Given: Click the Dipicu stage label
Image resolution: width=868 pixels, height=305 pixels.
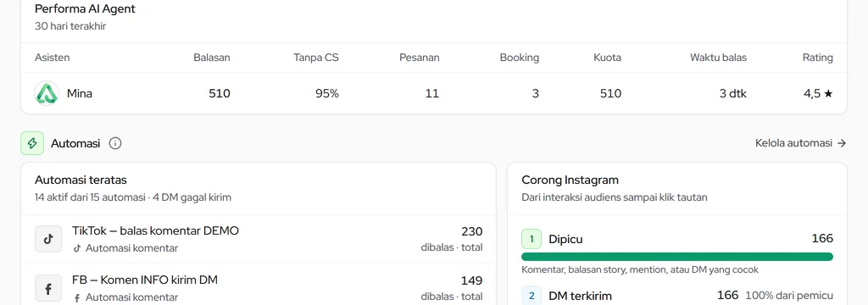Looking at the screenshot, I should pyautogui.click(x=565, y=239).
